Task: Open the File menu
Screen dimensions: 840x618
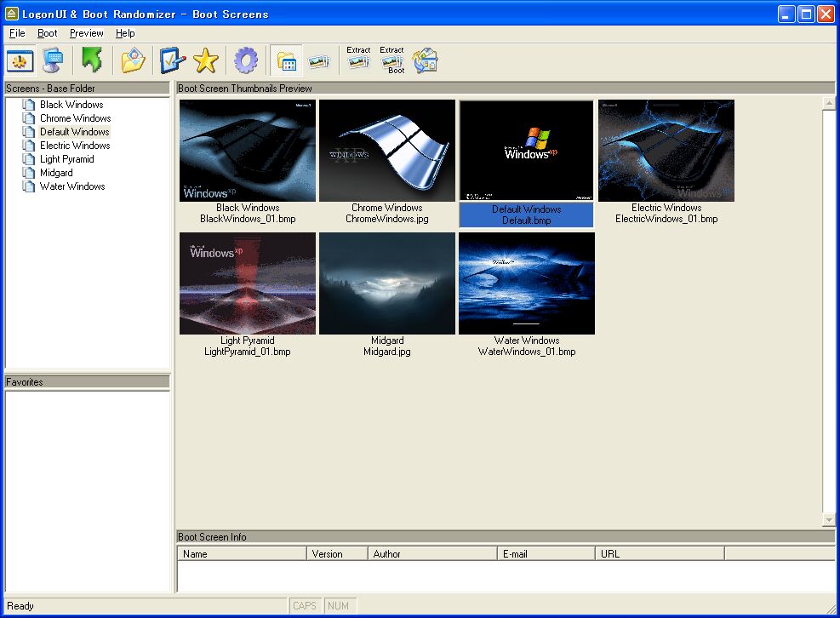Action: click(x=17, y=33)
